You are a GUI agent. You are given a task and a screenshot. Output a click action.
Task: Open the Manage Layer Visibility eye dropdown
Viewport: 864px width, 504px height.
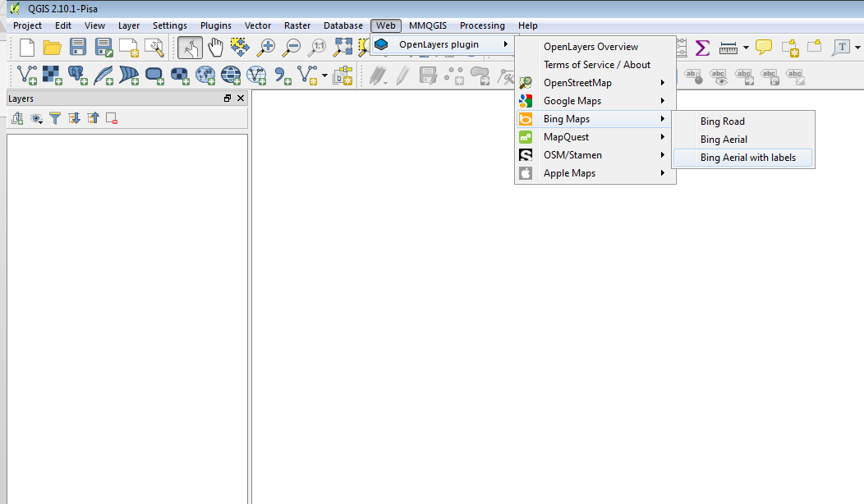[37, 118]
